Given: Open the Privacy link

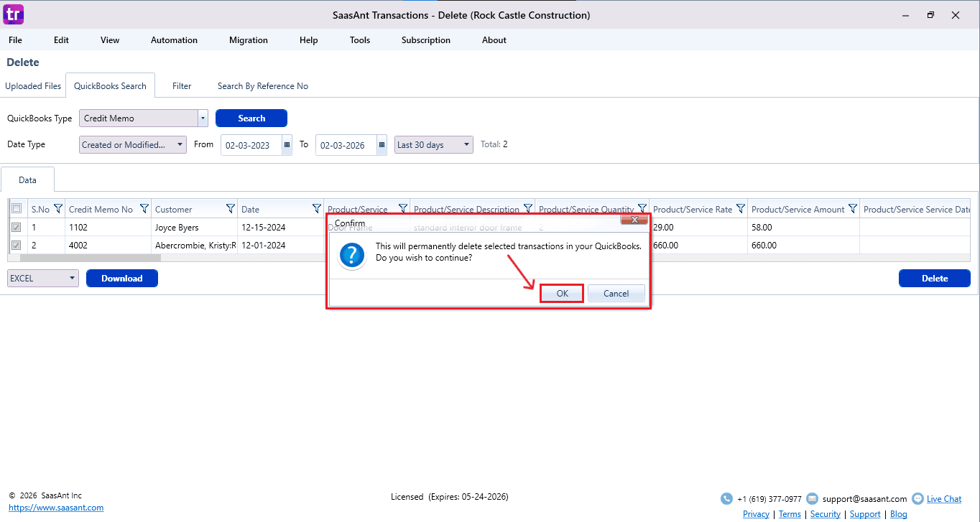Looking at the screenshot, I should pos(756,514).
